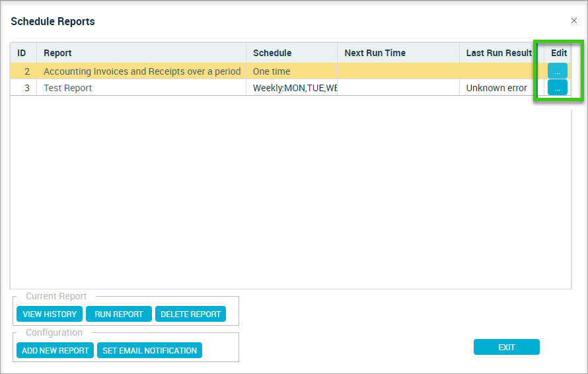The height and width of the screenshot is (374, 588).
Task: Click ID cell '3'
Action: pyautogui.click(x=23, y=88)
